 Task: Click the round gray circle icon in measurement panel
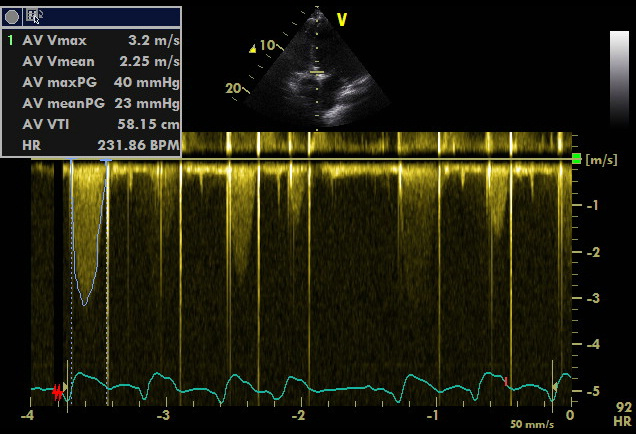(x=12, y=17)
